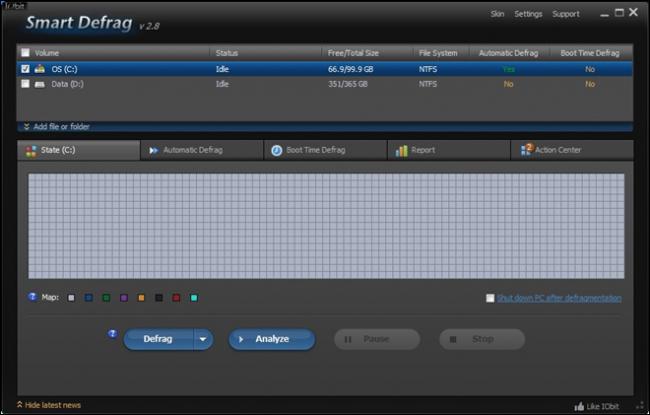Toggle Automatic Defrag 'No' for Data (D:)
Screen dimensions: 650x415
pos(509,84)
